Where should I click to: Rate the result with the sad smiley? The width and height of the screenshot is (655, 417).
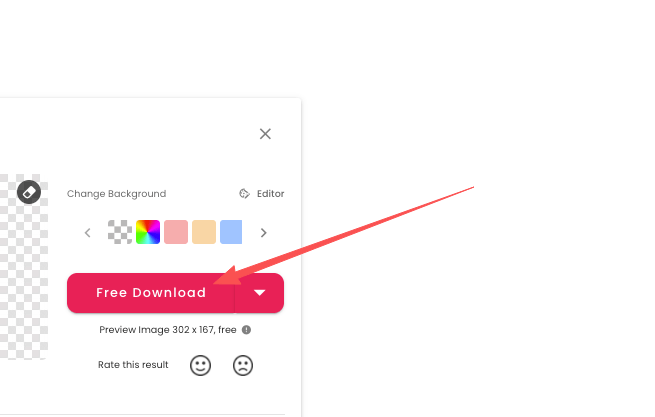243,365
